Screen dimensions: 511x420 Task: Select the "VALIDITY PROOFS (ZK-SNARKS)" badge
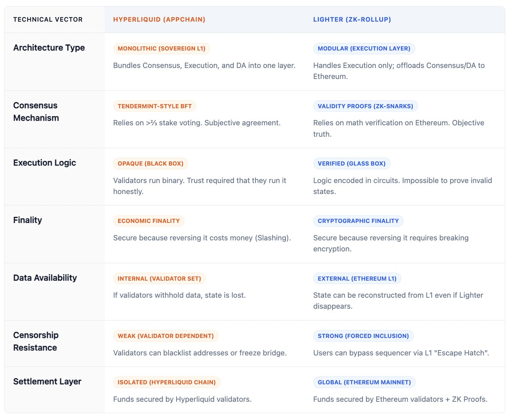point(365,106)
